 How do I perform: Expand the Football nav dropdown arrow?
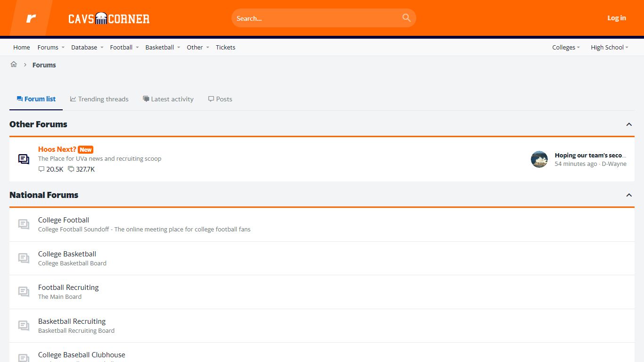tap(137, 48)
